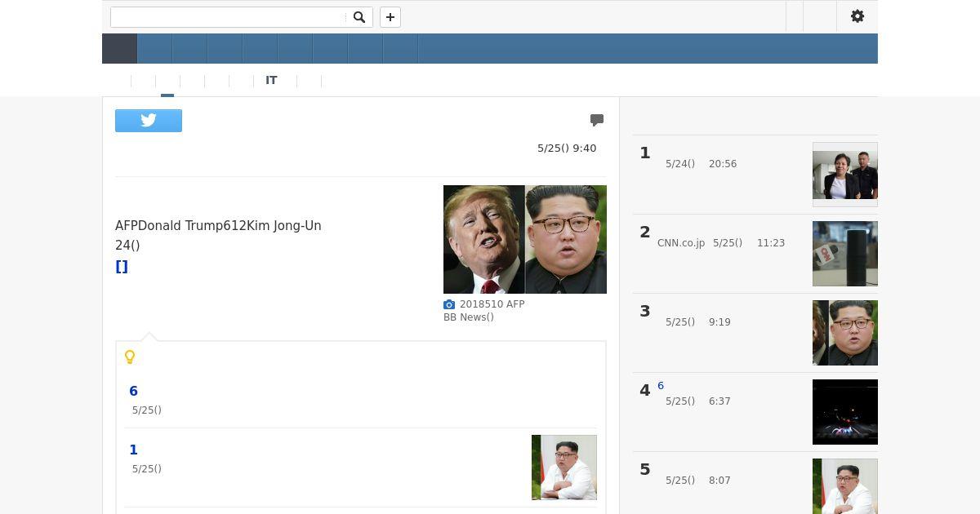Select the dark highlighted first navigation tab
Viewport: 980px width, 514px height.
click(119, 49)
